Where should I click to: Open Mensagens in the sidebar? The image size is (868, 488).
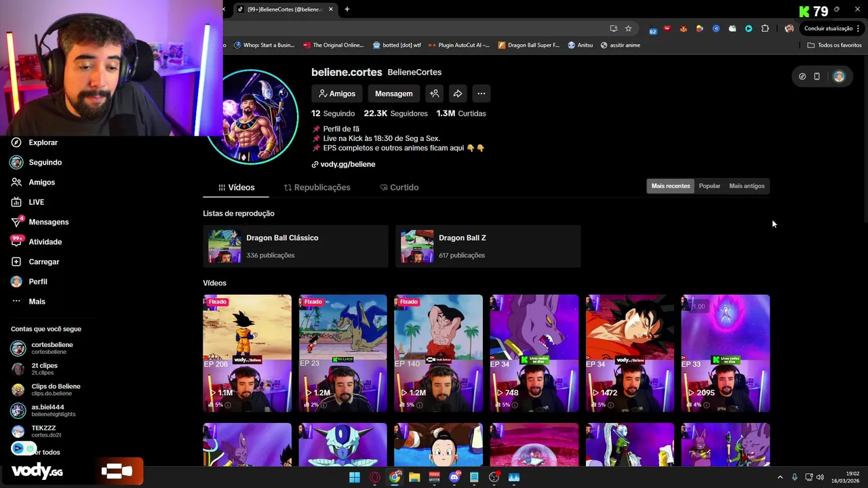point(48,222)
